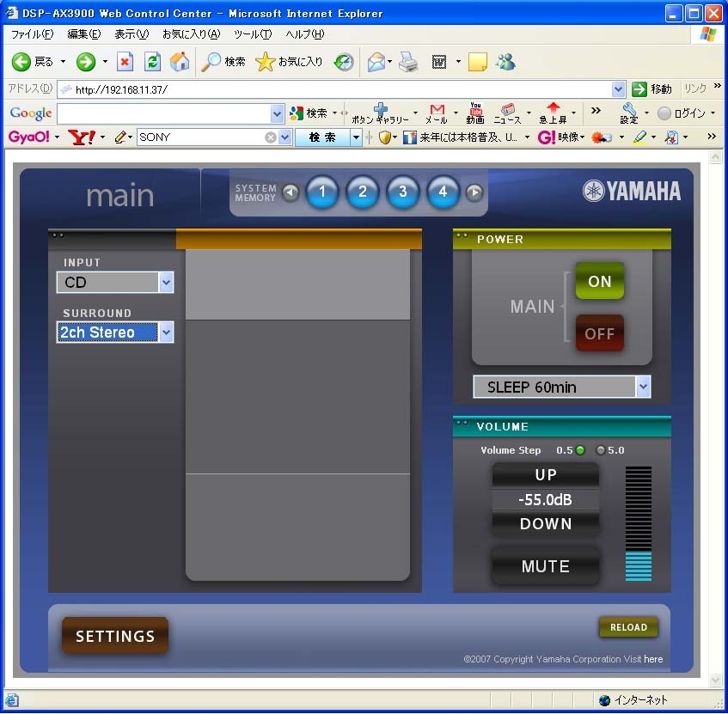Refresh the page with the green arrows icon
Image resolution: width=728 pixels, height=714 pixels.
pyautogui.click(x=152, y=62)
